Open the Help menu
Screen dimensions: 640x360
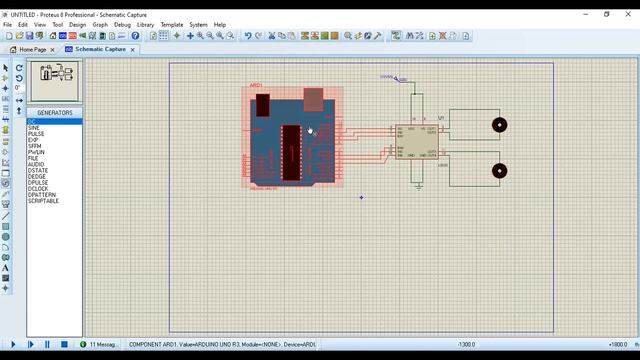click(x=220, y=24)
